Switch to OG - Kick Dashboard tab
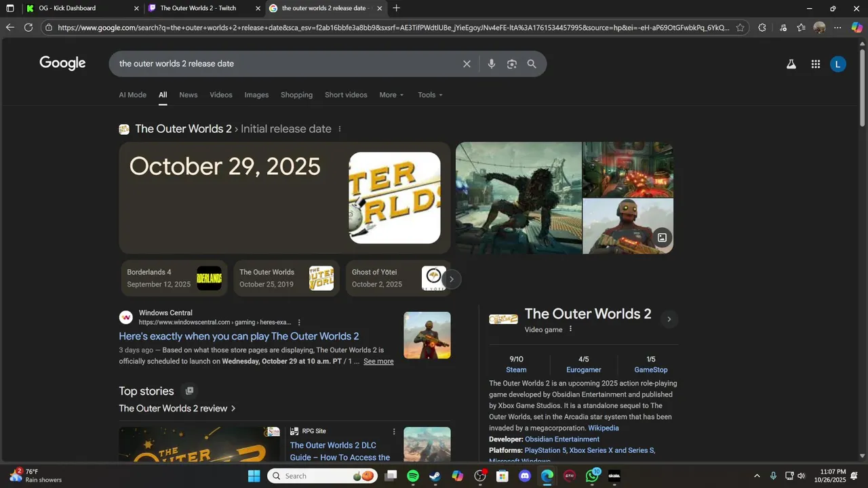868x488 pixels. point(81,8)
